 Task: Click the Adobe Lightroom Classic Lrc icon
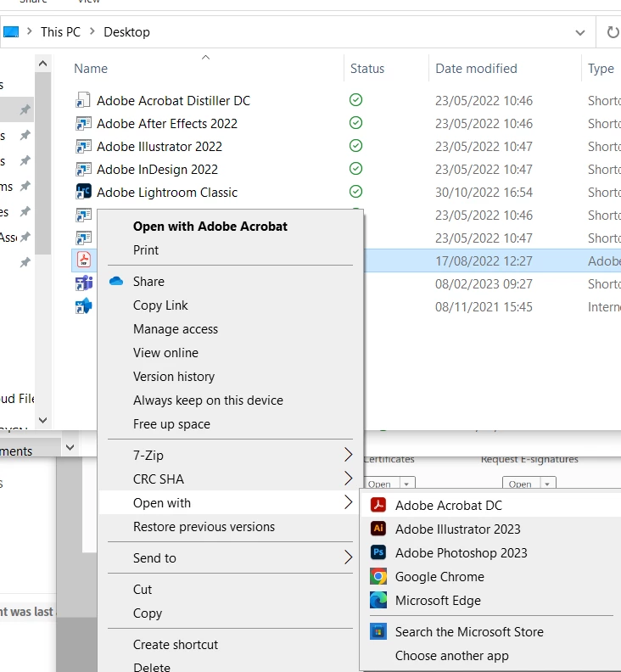point(83,192)
